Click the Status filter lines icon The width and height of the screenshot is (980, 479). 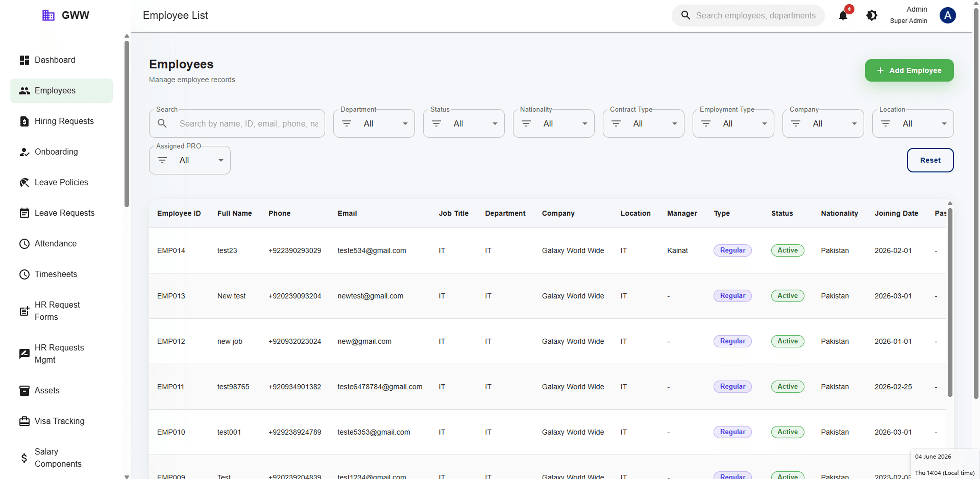point(436,123)
